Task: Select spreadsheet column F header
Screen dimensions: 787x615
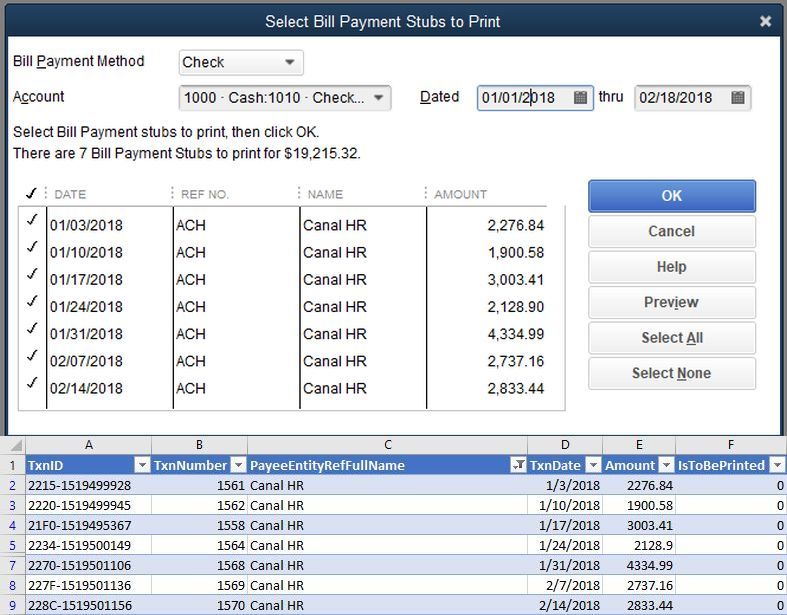Action: [731, 445]
